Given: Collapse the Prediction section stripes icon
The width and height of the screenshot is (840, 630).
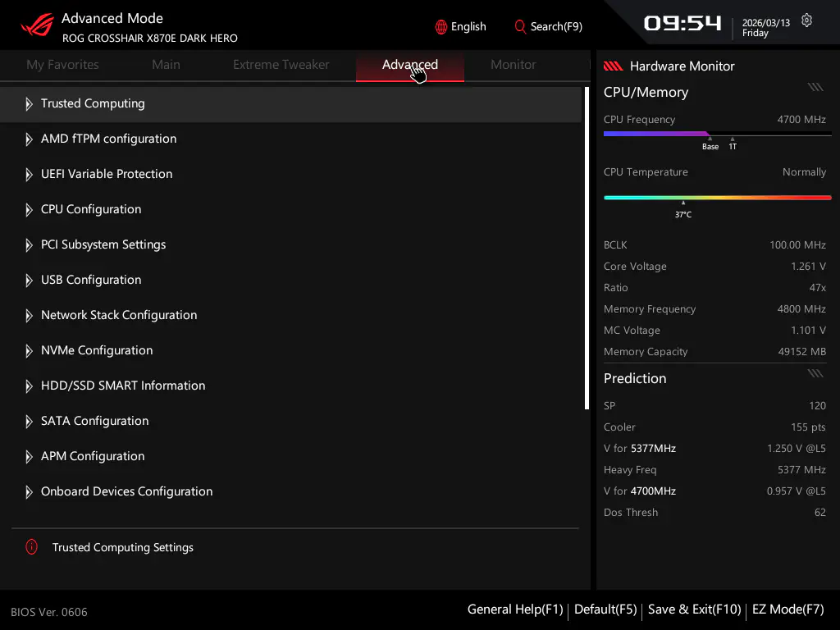Looking at the screenshot, I should click(815, 373).
